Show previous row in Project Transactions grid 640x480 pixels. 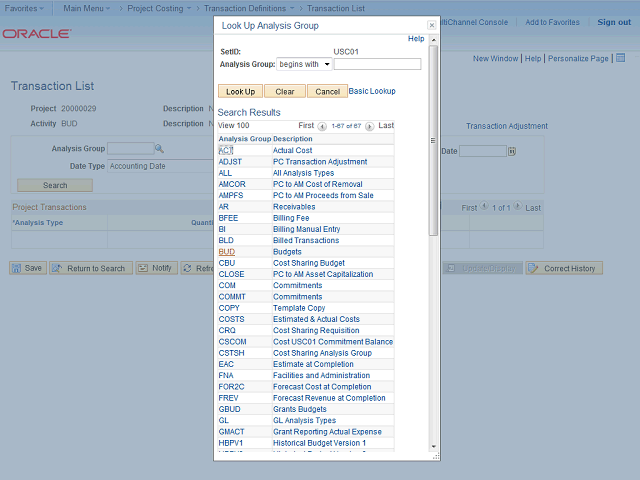click(x=484, y=206)
